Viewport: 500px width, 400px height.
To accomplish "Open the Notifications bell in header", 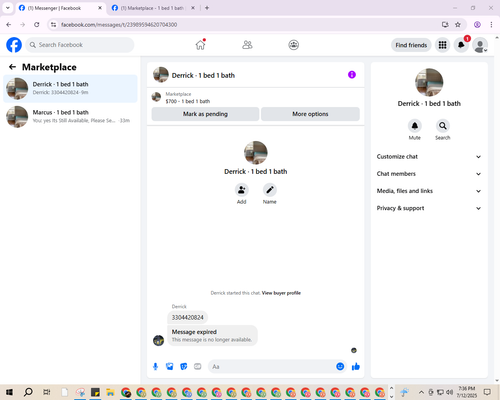I will click(461, 45).
